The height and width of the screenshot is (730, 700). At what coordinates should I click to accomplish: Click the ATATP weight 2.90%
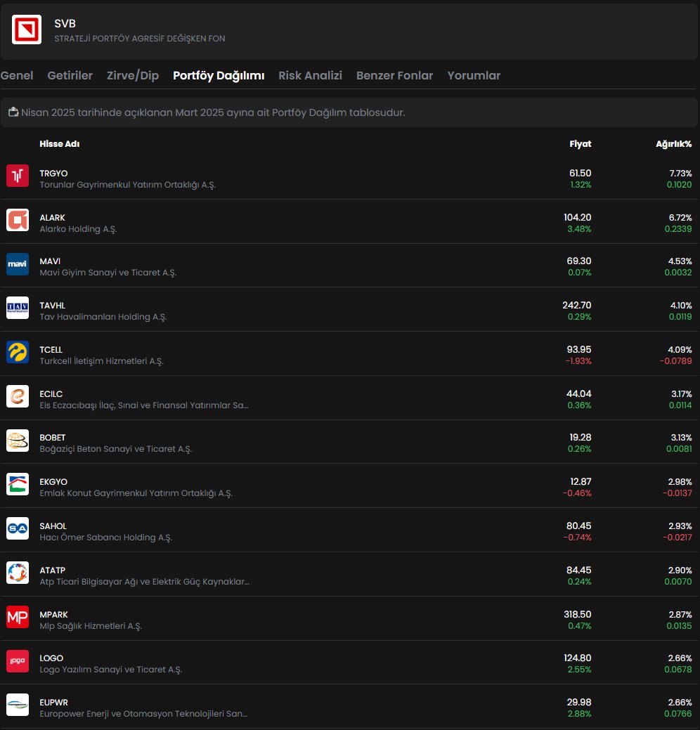pos(680,571)
